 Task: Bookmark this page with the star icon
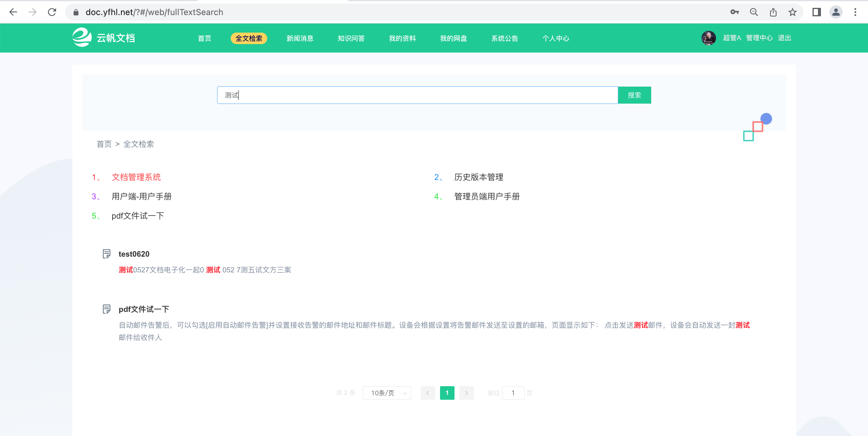[793, 12]
